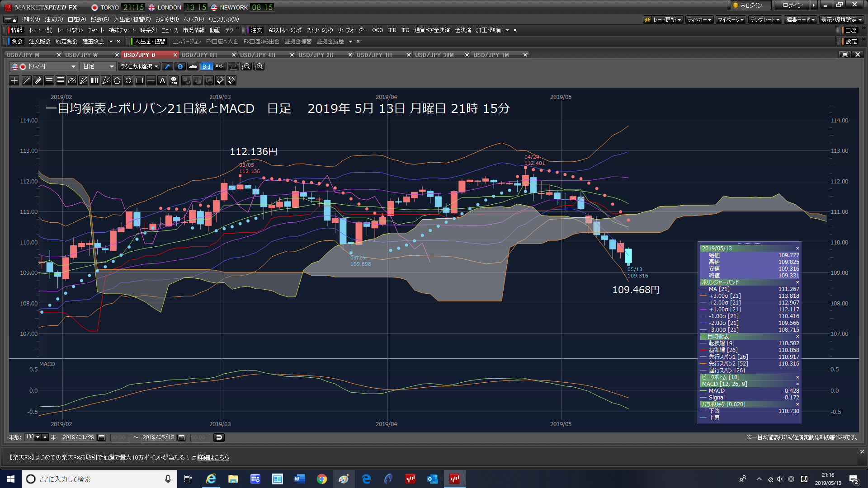Open the 情報(M) menu

[x=31, y=19]
